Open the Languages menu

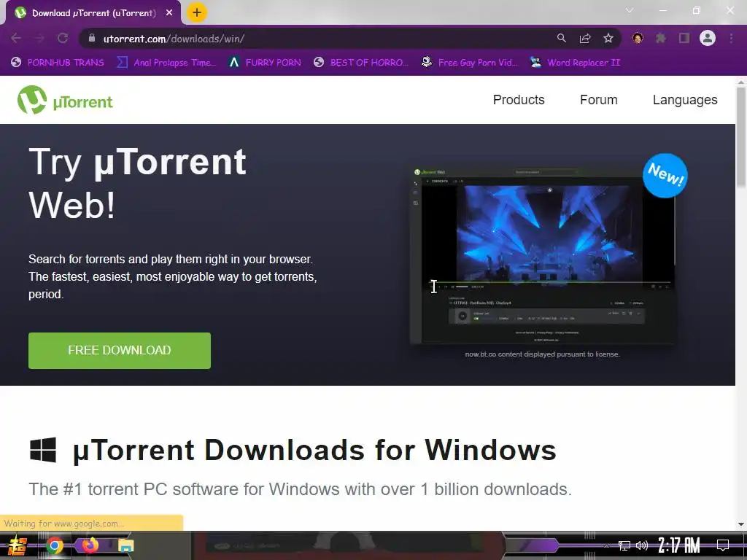(x=684, y=100)
